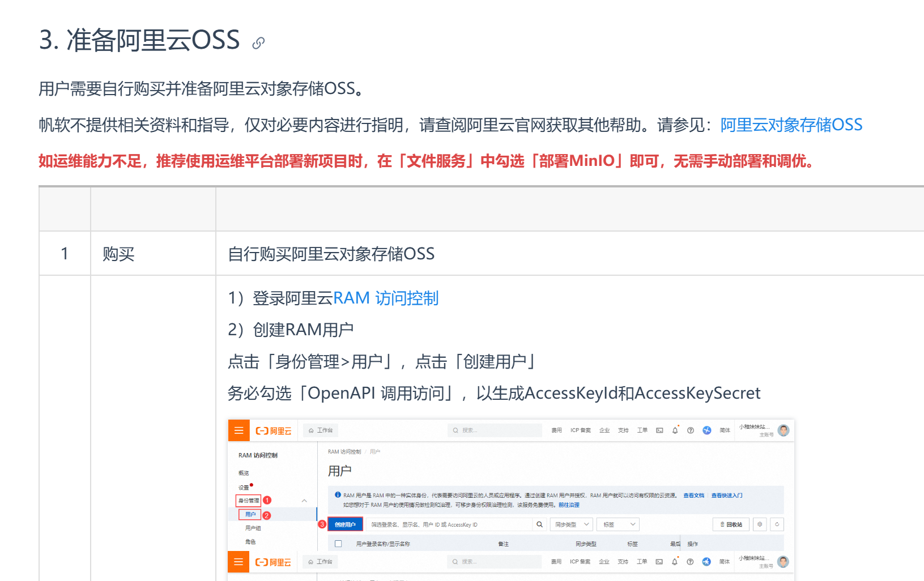Open the 阿里云对象存储OSS reference link
924x581 pixels.
(791, 125)
